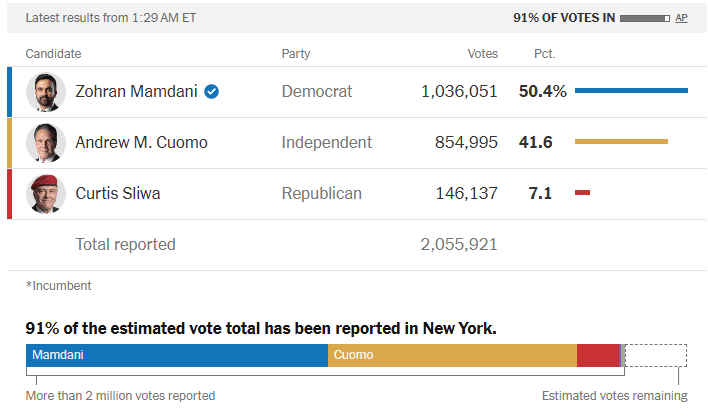Click the gold Cuomo percentage bar
This screenshot has width=708, height=418.
tap(621, 142)
